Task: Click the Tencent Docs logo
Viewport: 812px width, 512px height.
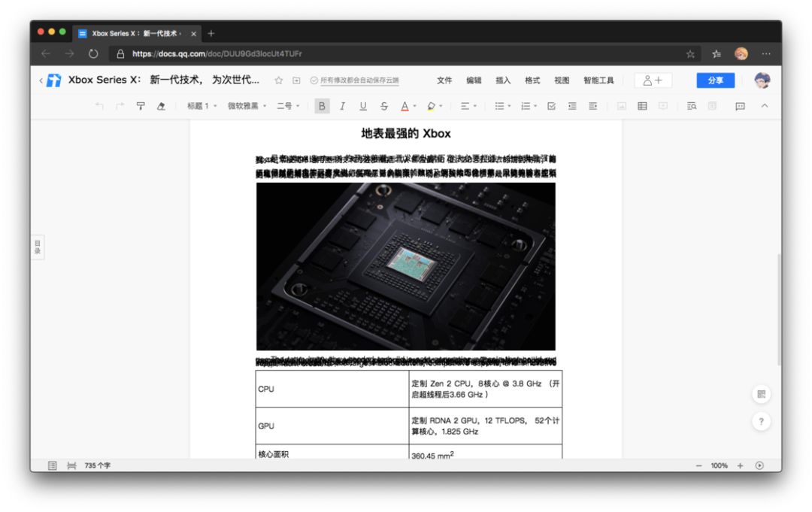Action: coord(54,80)
